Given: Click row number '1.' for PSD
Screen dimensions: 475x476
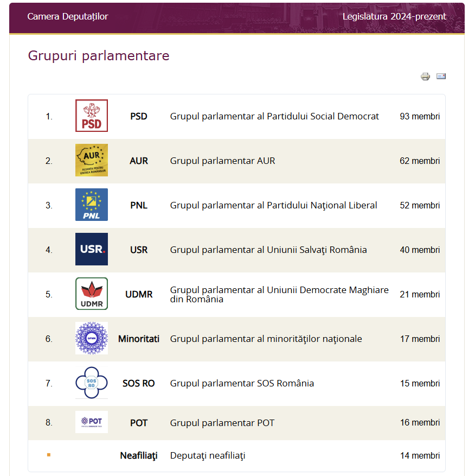Looking at the screenshot, I should 49,116.
